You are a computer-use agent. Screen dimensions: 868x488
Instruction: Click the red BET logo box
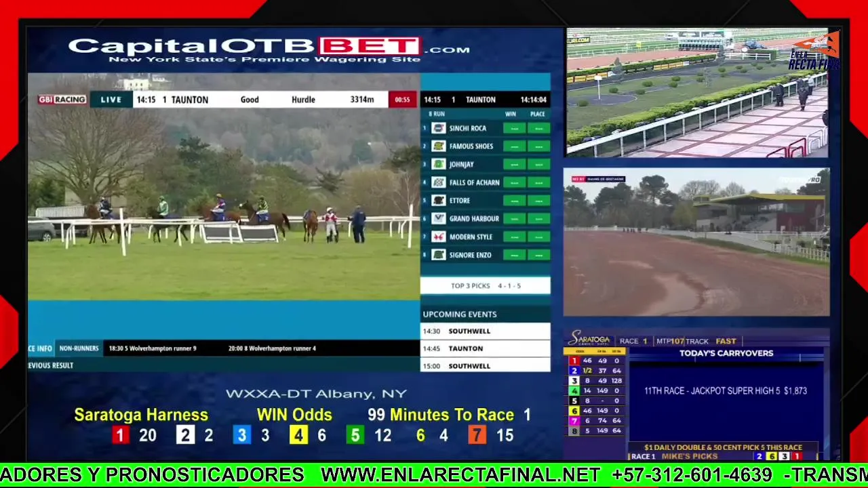370,47
